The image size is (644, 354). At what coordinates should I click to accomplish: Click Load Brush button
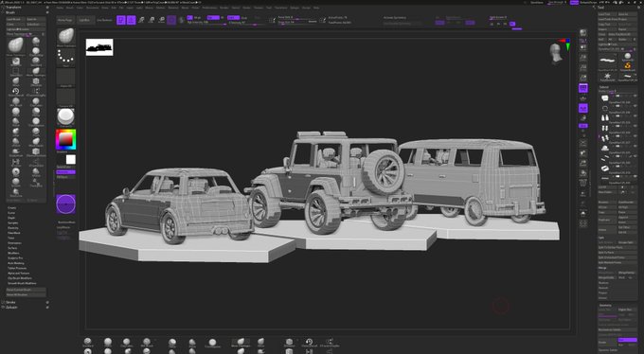pyautogui.click(x=15, y=19)
